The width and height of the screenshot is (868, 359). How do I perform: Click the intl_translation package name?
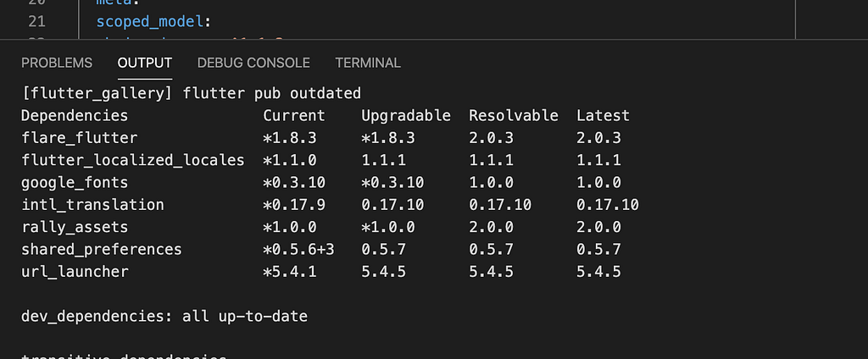point(92,205)
